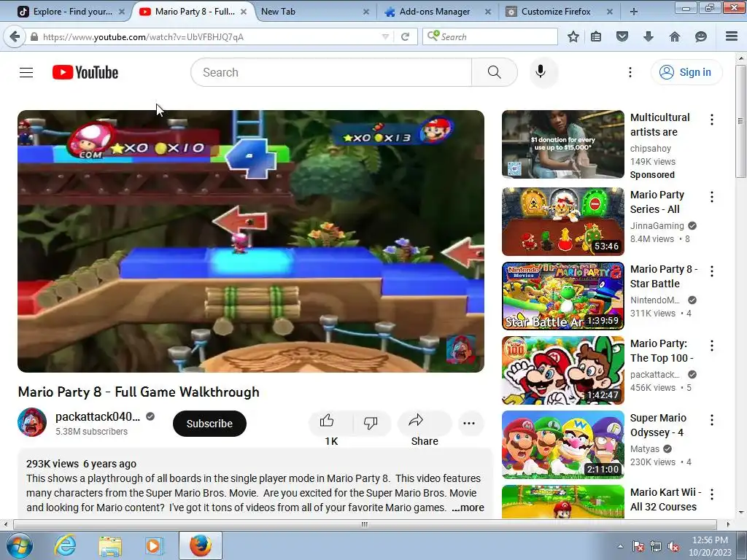Image resolution: width=747 pixels, height=560 pixels.
Task: Open the Super Mario Odyssey video title
Action: tap(658, 425)
